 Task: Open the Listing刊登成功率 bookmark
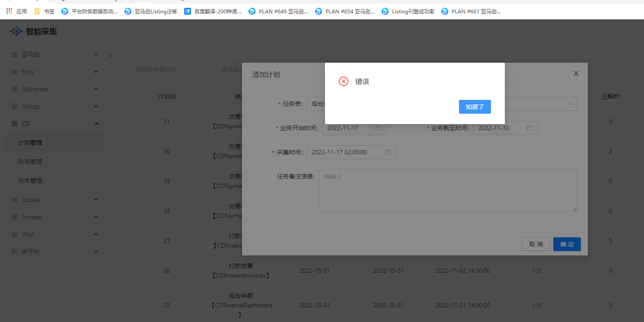(x=408, y=11)
